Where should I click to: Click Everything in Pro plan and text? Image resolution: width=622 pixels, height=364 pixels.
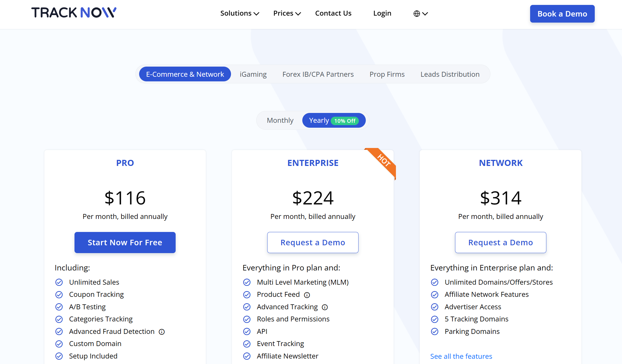(x=291, y=268)
